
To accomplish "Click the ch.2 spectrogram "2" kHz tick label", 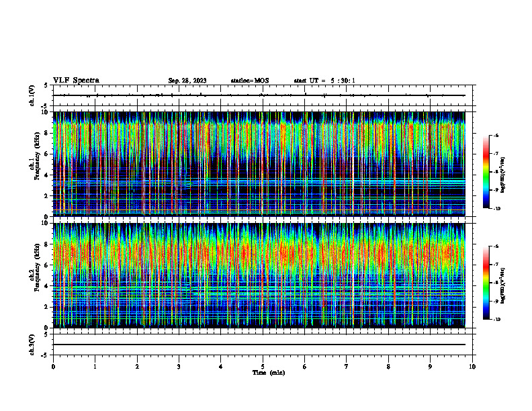I will pyautogui.click(x=47, y=307).
